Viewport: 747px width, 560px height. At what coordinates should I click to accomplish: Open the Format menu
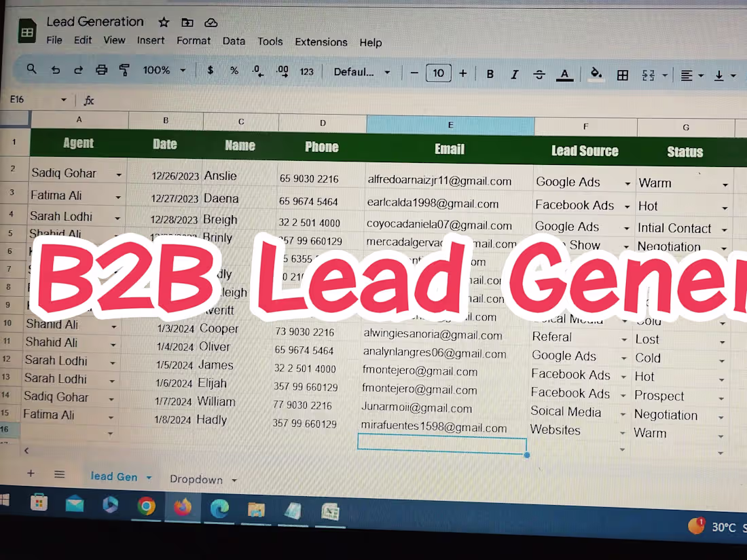(194, 41)
